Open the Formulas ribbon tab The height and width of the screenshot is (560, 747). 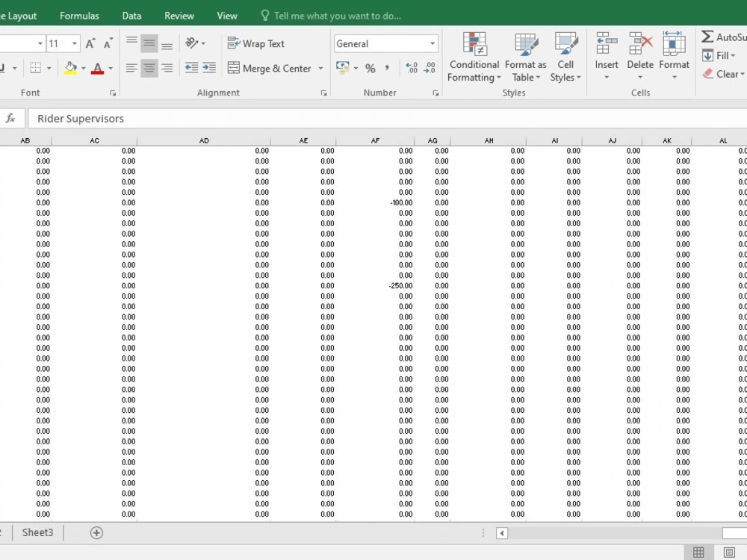(80, 16)
